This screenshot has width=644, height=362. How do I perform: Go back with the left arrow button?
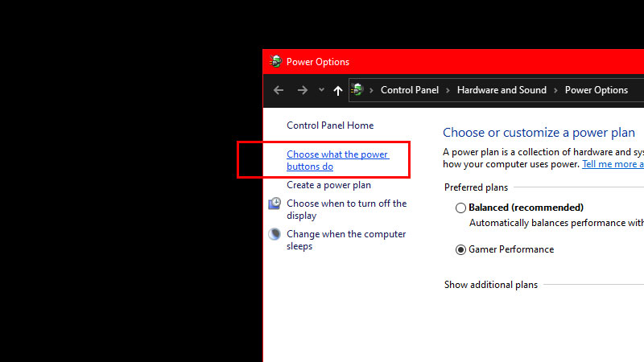tap(279, 90)
